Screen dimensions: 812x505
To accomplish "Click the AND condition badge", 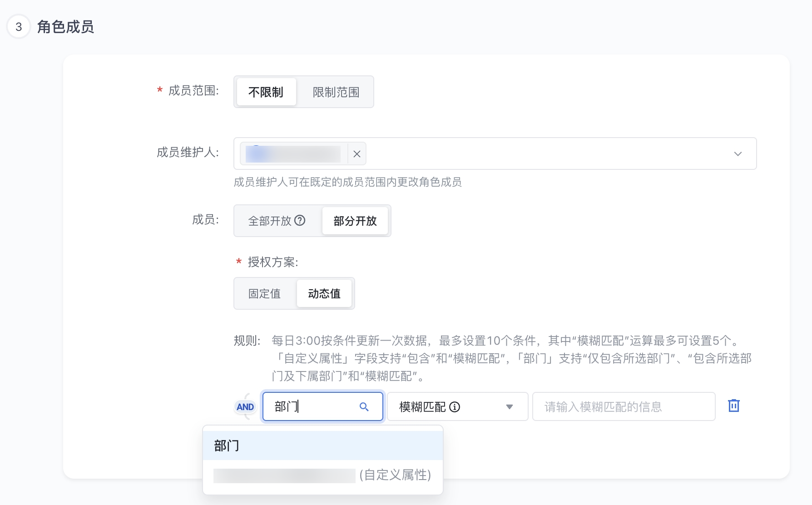I will pyautogui.click(x=245, y=407).
